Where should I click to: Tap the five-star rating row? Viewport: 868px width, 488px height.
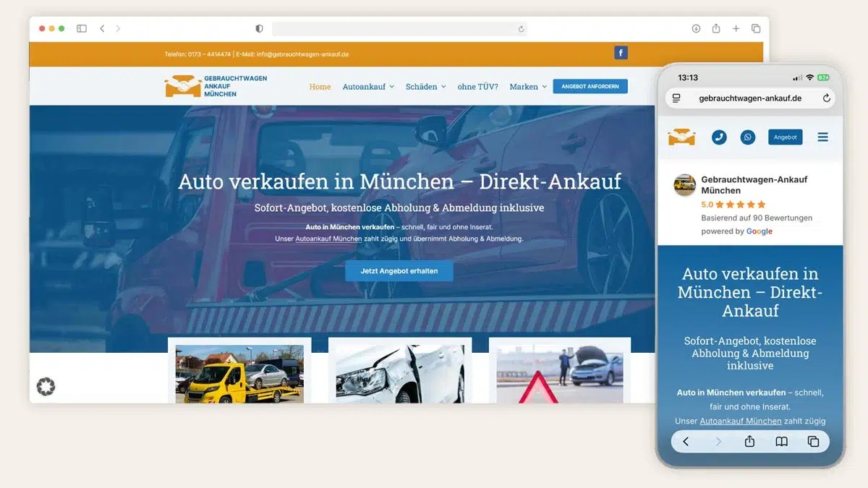click(741, 205)
